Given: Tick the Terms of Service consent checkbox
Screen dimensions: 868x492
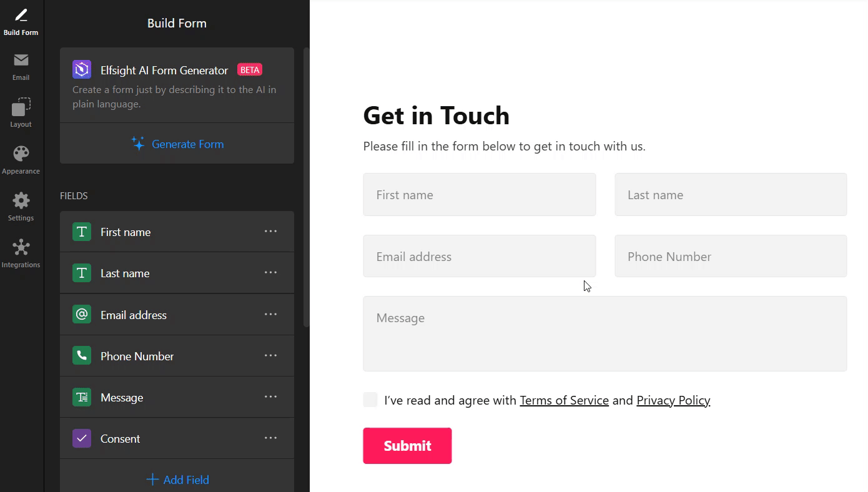Looking at the screenshot, I should coord(370,400).
